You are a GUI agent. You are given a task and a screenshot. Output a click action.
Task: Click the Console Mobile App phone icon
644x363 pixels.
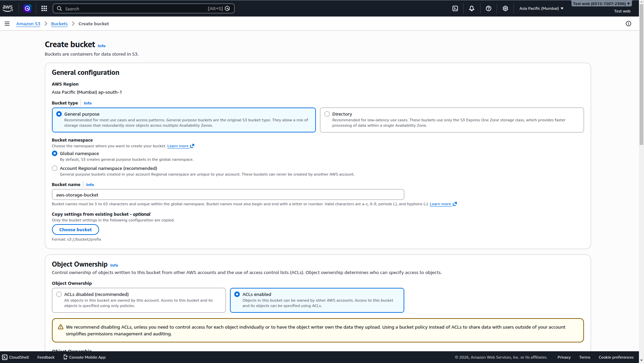click(65, 357)
